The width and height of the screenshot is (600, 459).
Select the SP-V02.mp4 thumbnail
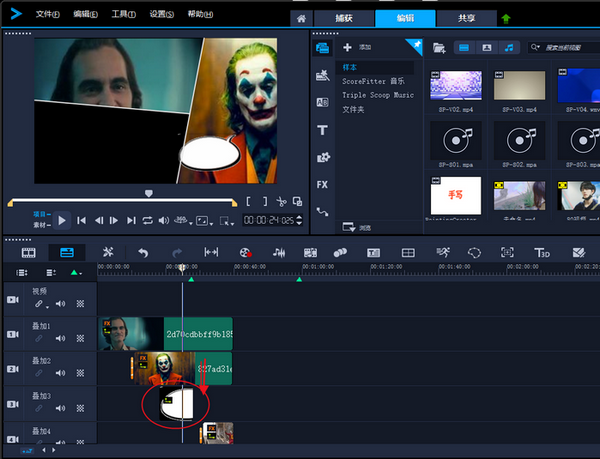(455, 86)
